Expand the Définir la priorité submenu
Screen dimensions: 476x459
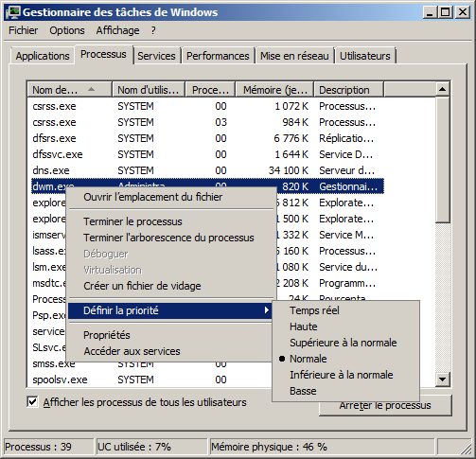pos(170,310)
